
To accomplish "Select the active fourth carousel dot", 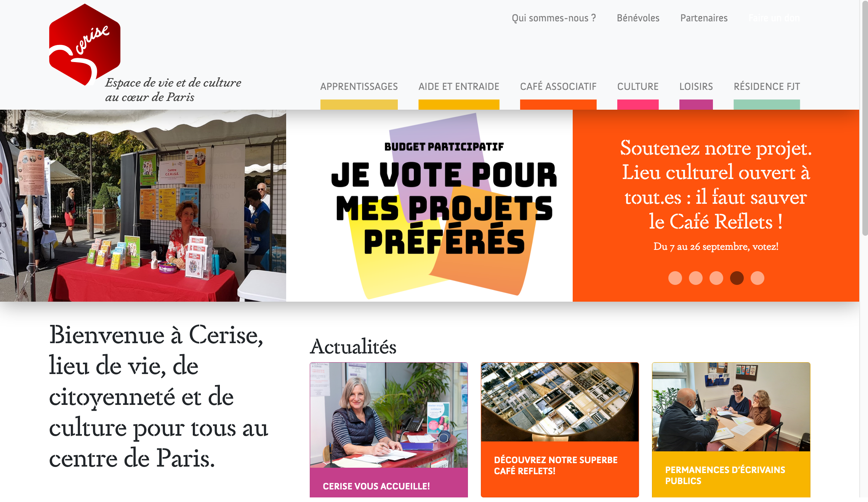I will 737,278.
